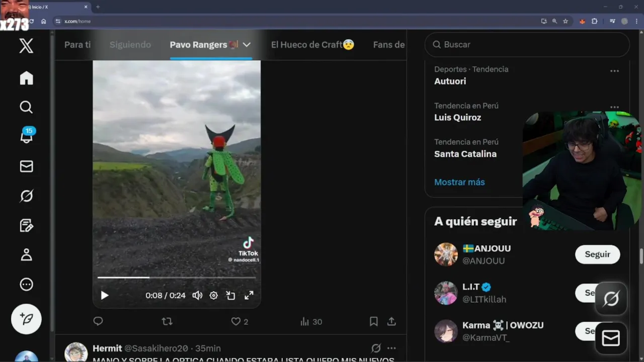Expand video to fullscreen
The height and width of the screenshot is (362, 644).
coord(249,296)
